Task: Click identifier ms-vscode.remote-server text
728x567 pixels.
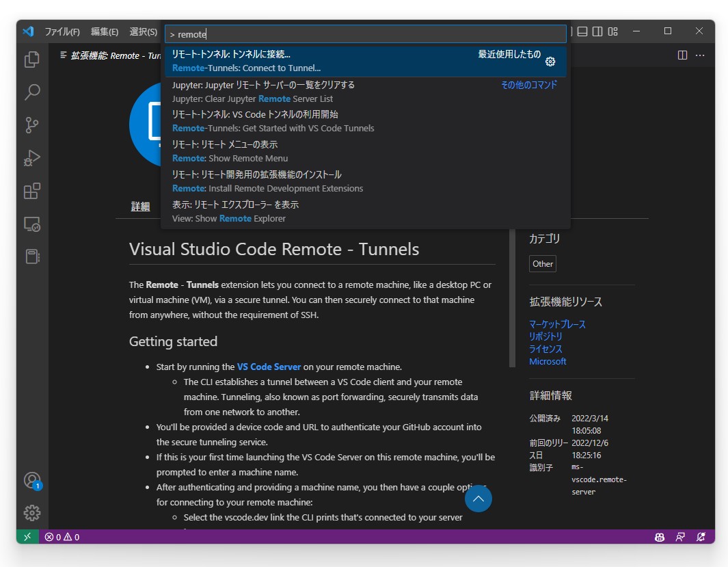Action: click(599, 479)
